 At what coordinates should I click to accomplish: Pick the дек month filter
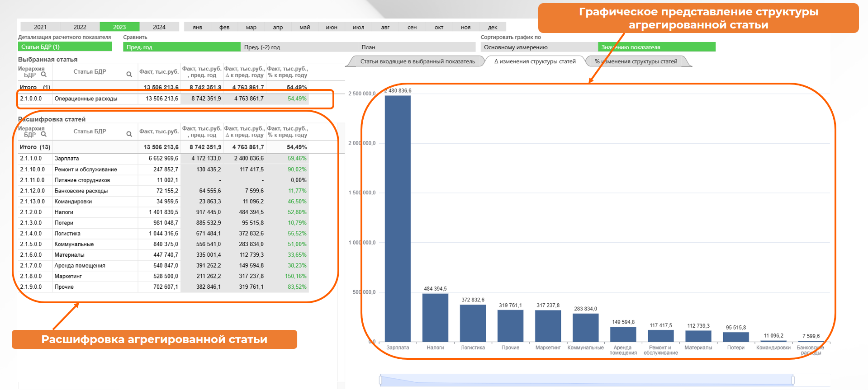click(493, 27)
